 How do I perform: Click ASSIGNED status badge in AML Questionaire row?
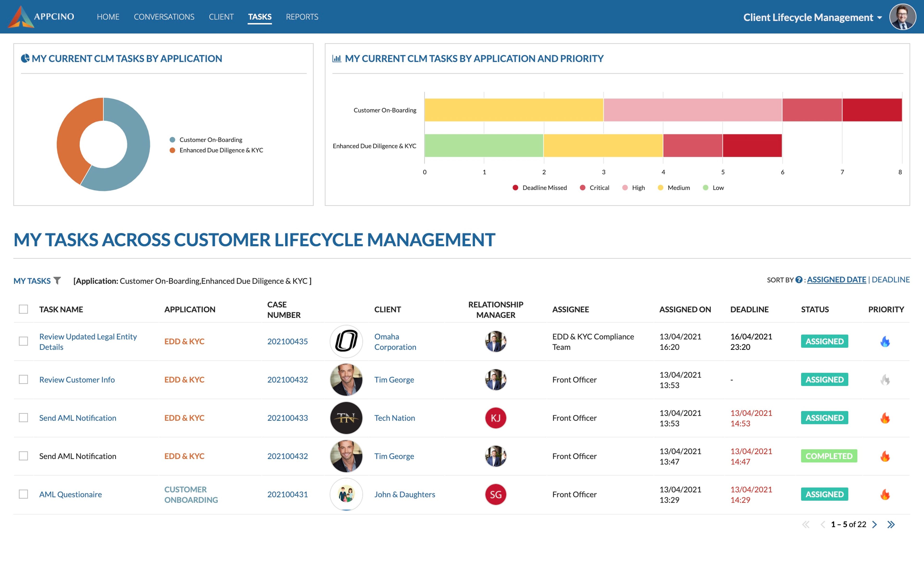(x=824, y=494)
